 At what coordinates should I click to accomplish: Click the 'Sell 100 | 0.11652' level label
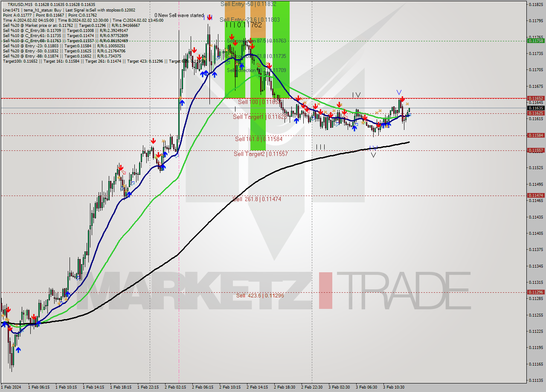coord(259,102)
